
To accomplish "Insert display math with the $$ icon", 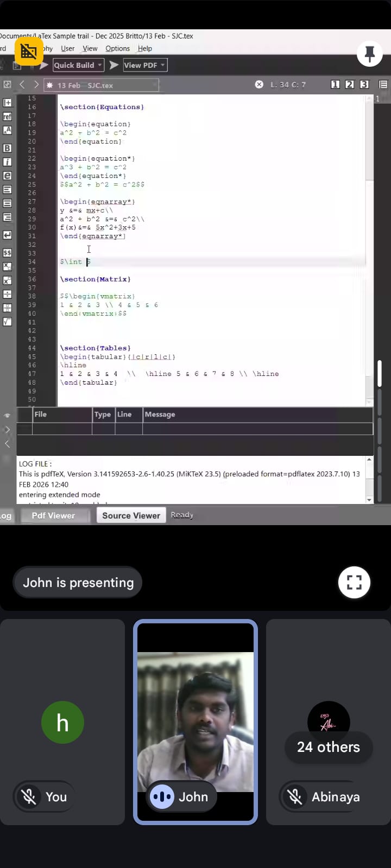I will (7, 253).
